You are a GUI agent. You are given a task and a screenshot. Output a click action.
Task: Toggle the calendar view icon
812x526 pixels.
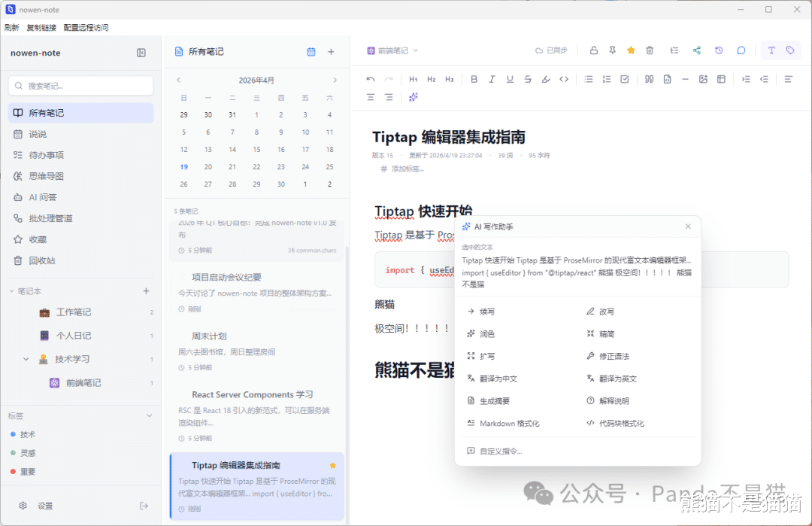tap(311, 52)
